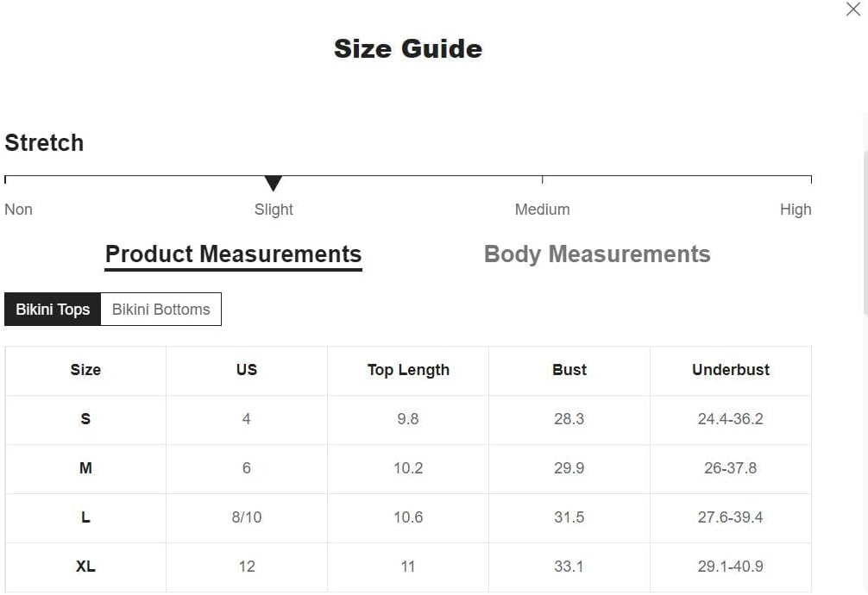Toggle to Bikini Bottoms measurements
This screenshot has width=868, height=595.
(161, 310)
